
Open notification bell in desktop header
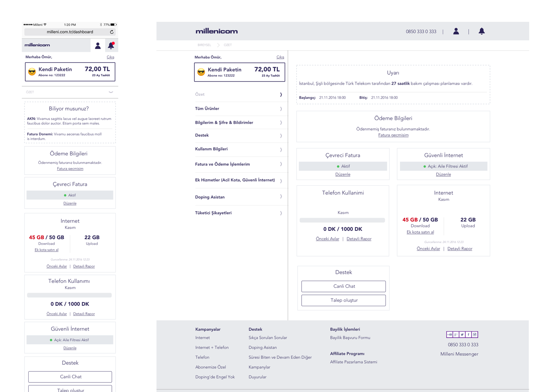tap(482, 31)
